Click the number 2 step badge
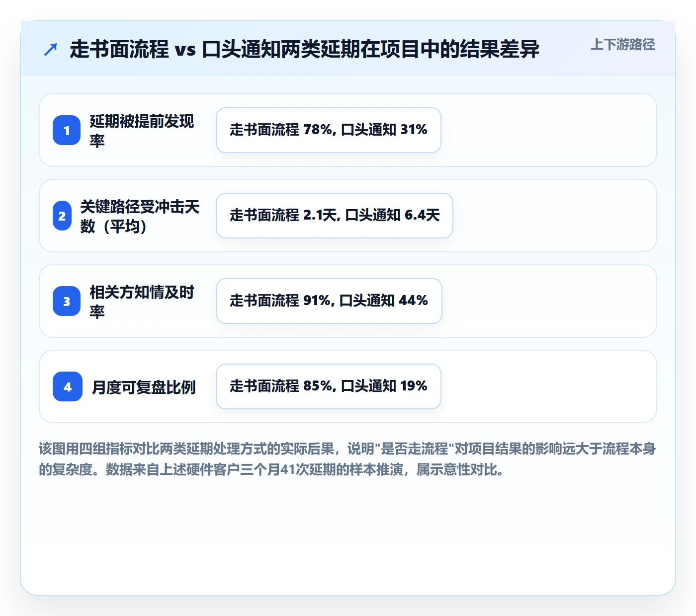Screen dimensions: 696x616 coord(62,216)
